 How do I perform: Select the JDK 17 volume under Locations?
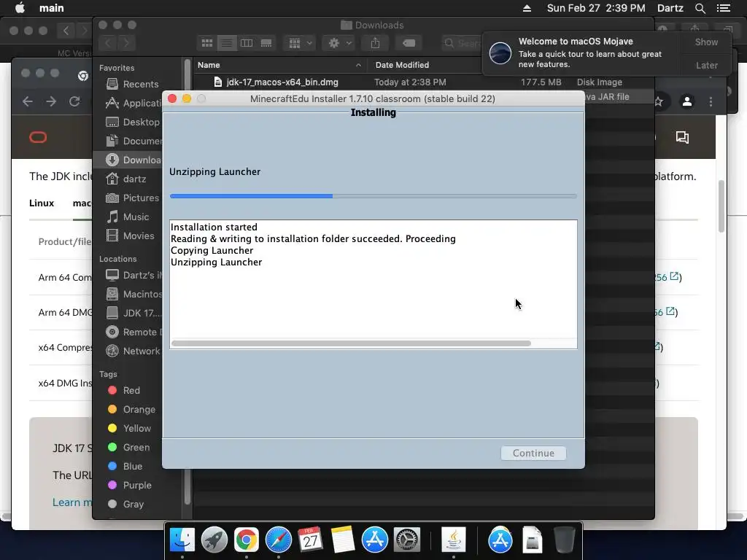tap(133, 313)
